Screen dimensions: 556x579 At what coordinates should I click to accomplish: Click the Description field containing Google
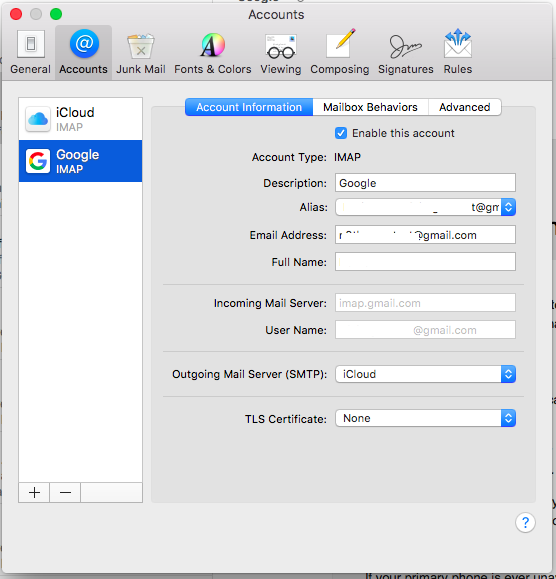coord(425,183)
